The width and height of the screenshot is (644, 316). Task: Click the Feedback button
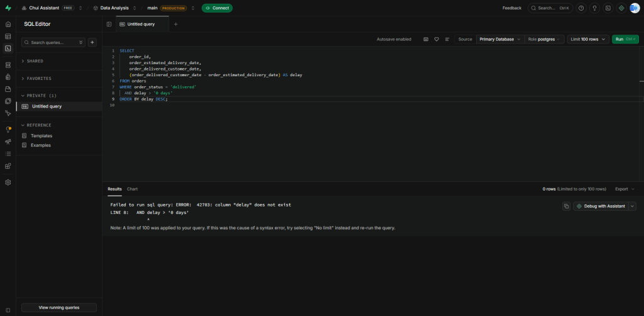pos(512,8)
